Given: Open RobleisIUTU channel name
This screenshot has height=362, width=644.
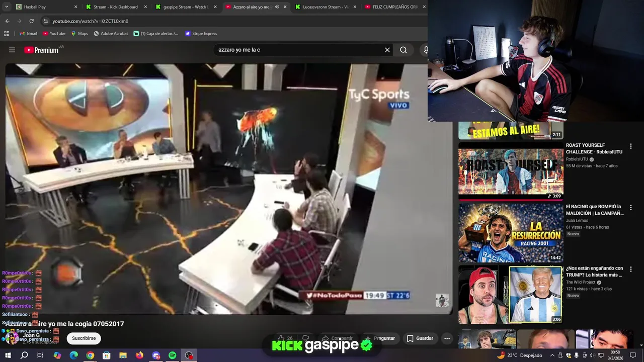Looking at the screenshot, I should (577, 159).
